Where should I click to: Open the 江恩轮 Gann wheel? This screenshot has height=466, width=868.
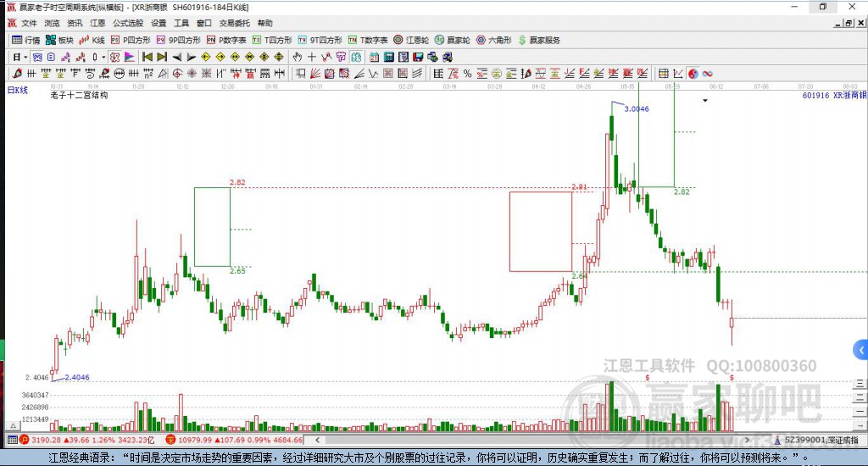[x=411, y=40]
